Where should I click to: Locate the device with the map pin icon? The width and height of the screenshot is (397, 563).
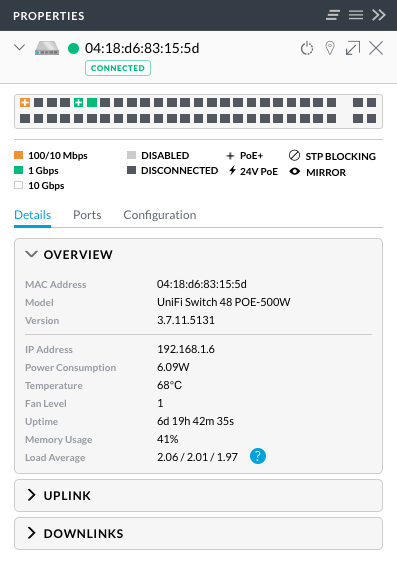click(x=330, y=48)
